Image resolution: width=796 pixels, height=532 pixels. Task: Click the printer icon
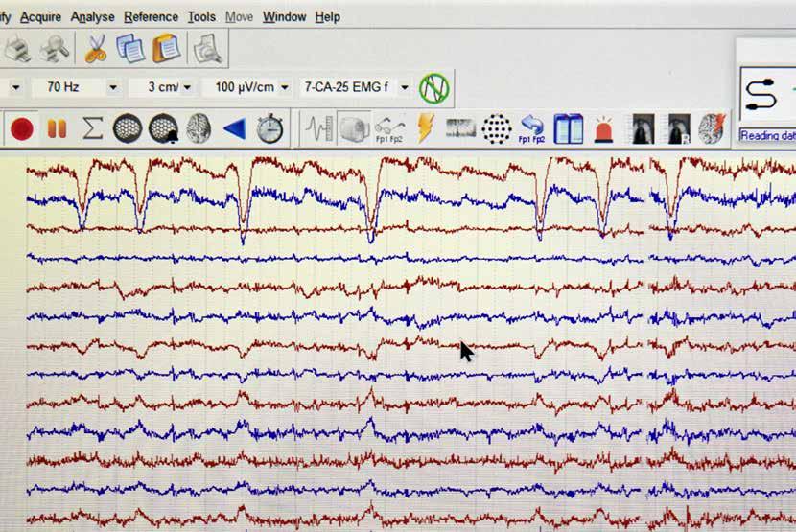point(17,49)
